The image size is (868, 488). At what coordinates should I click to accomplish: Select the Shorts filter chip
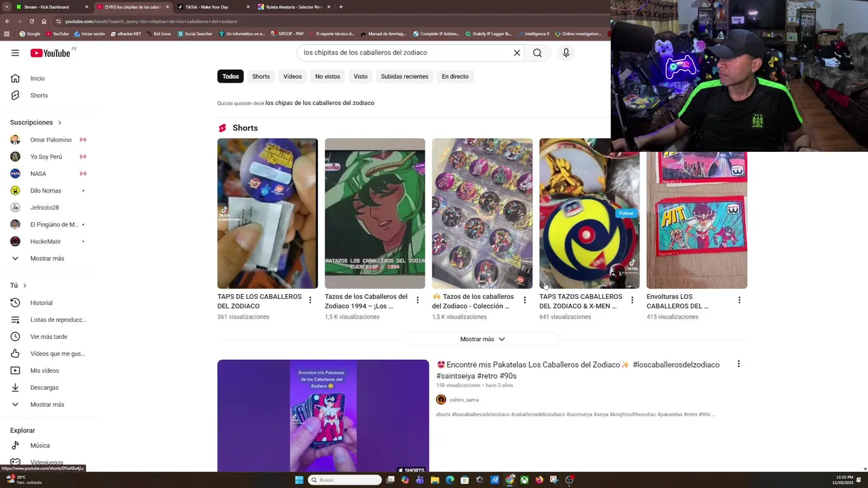261,77
